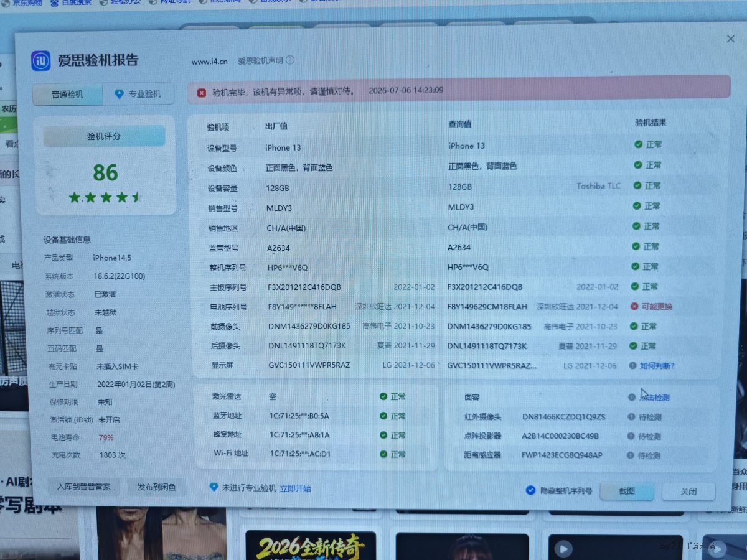Image resolution: width=747 pixels, height=560 pixels.
Task: Click the 验机评分 score header
Action: click(x=104, y=136)
